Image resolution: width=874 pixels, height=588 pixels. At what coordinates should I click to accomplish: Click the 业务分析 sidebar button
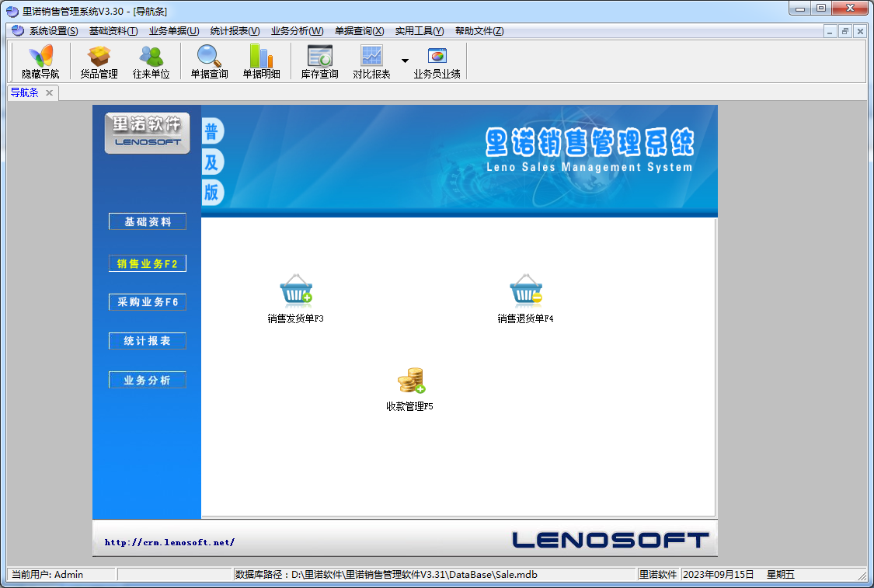(147, 380)
